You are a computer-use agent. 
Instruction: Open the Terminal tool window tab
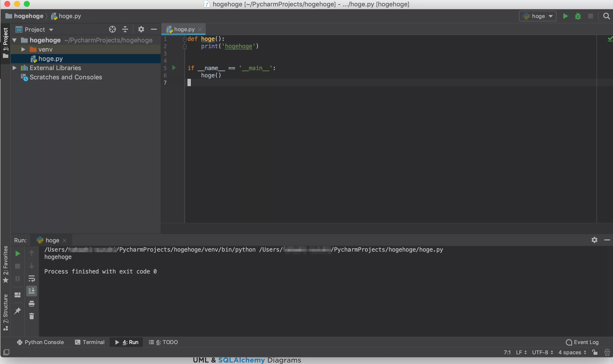tap(90, 342)
